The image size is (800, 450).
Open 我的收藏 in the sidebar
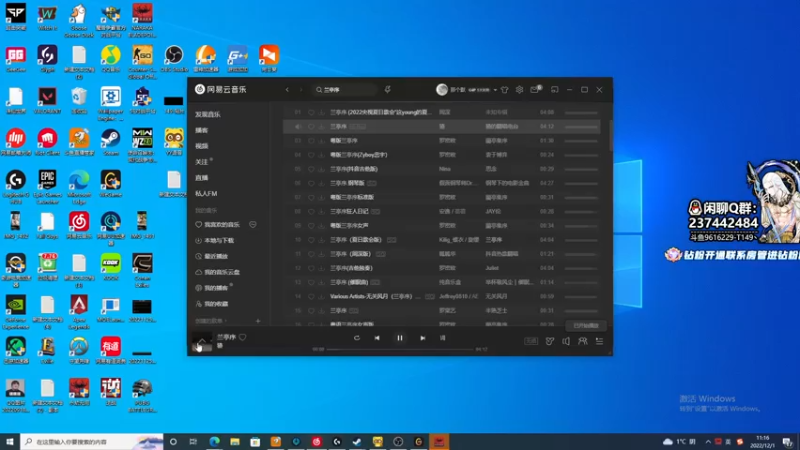click(x=216, y=304)
